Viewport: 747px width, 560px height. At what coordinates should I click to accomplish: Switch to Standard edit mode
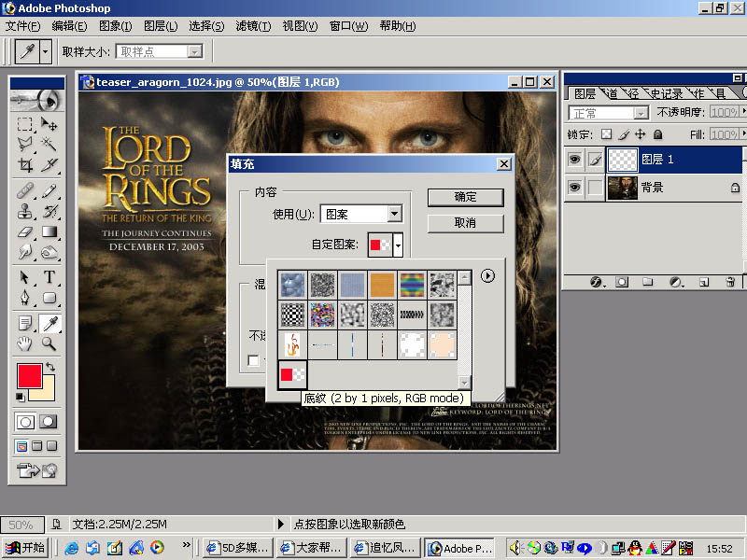point(25,422)
